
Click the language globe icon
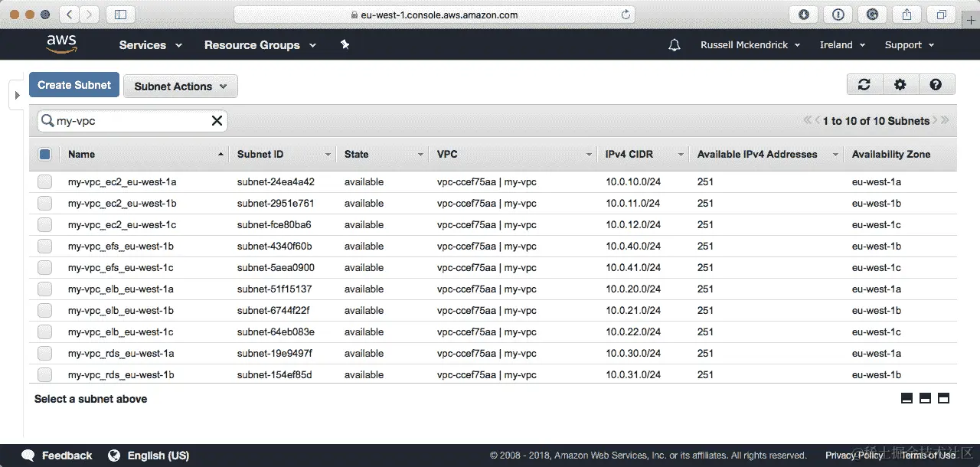coord(114,456)
